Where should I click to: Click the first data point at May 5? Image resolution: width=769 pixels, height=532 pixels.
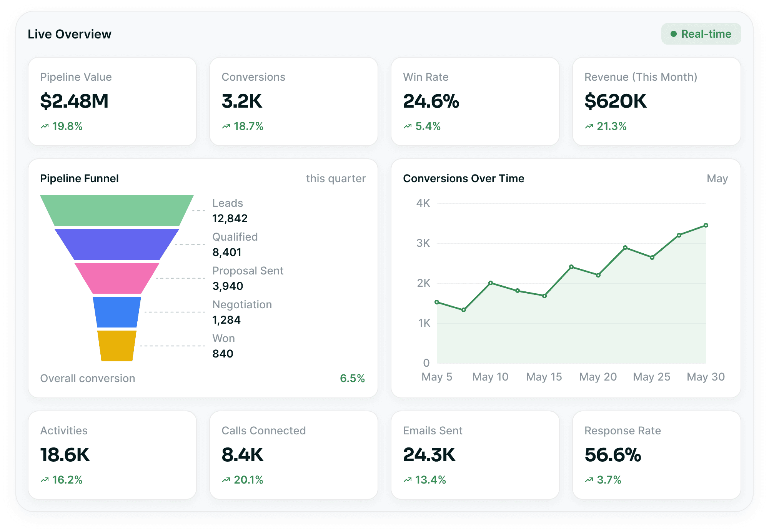tap(437, 302)
